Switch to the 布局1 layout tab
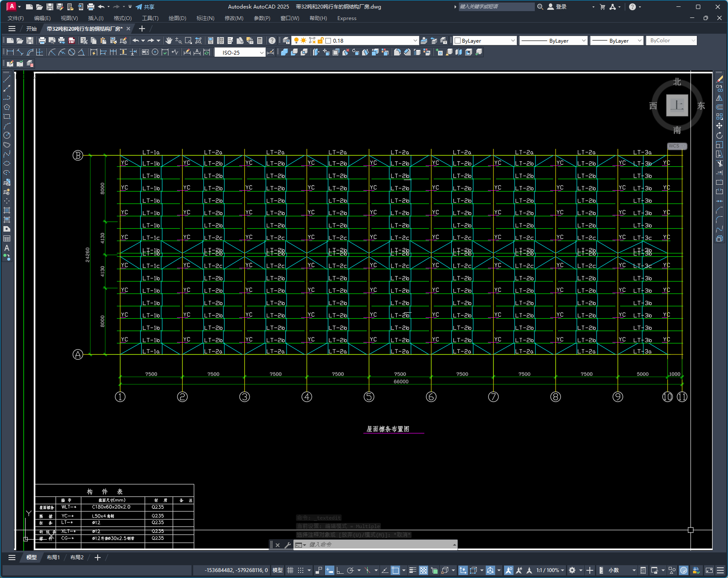The width and height of the screenshot is (728, 578). tap(53, 558)
